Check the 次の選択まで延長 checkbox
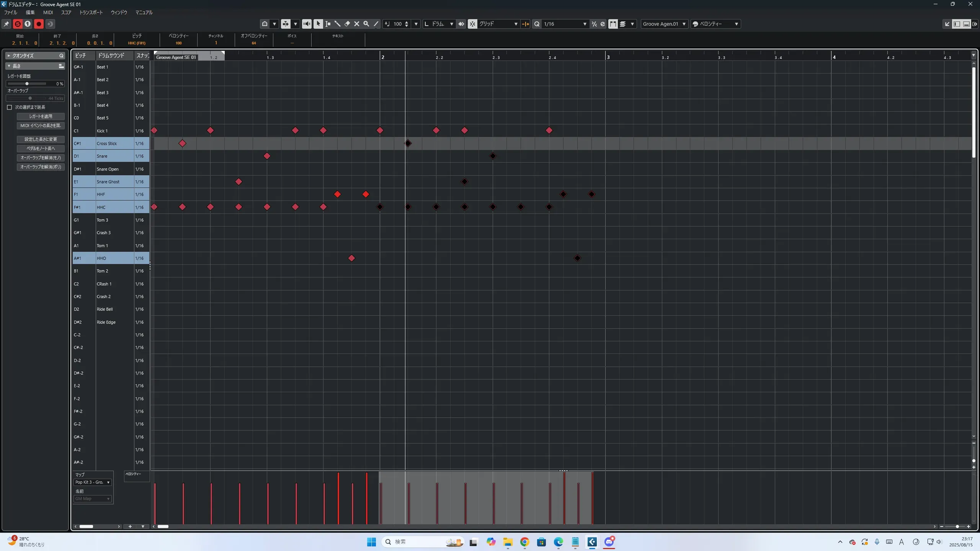 pos(10,107)
